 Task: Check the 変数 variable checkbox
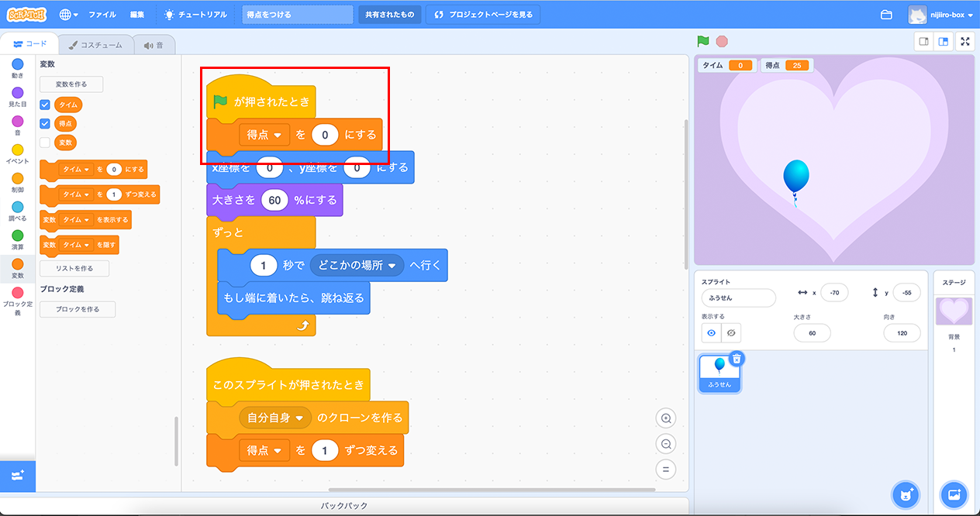[x=45, y=143]
